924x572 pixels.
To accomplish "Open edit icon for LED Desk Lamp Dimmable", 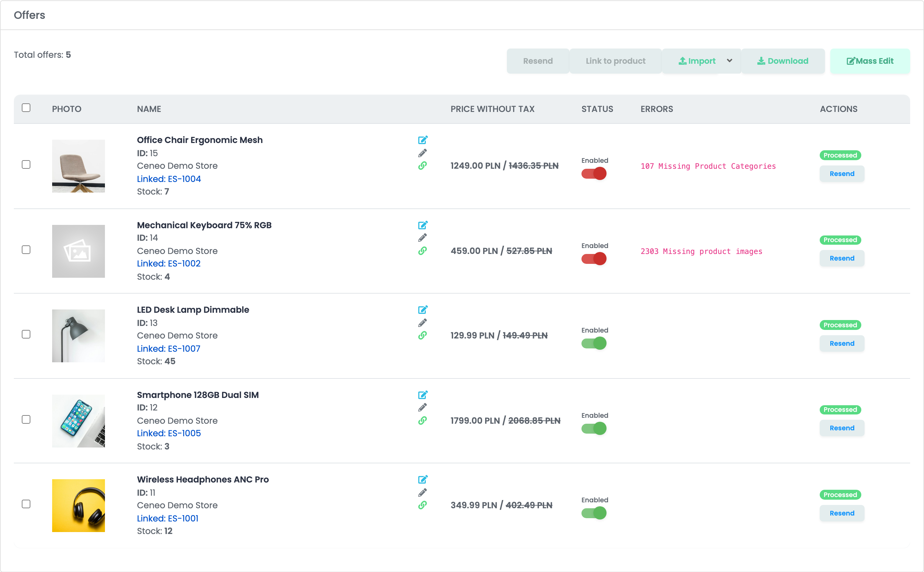I will (422, 310).
